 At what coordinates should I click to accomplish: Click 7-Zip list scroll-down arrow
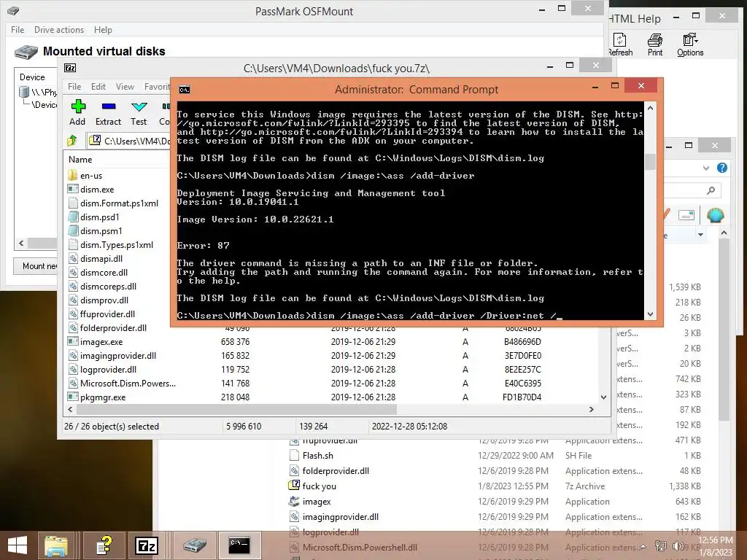point(603,397)
